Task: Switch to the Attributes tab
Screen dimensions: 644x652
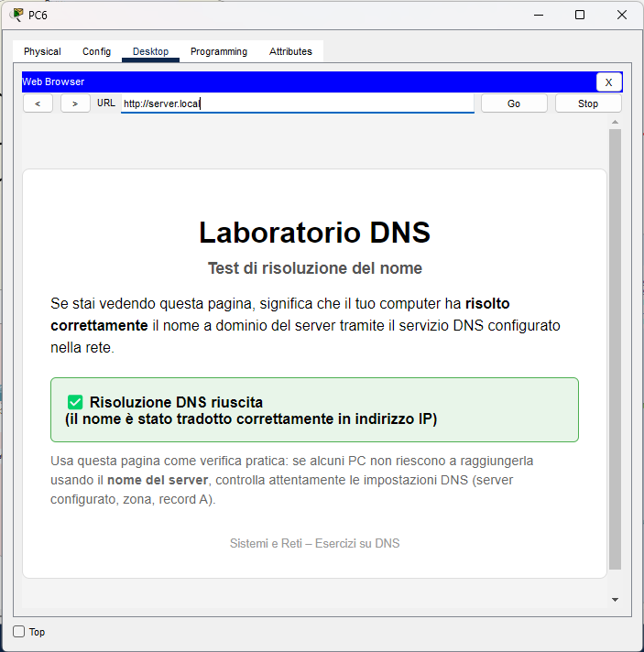Action: point(290,51)
